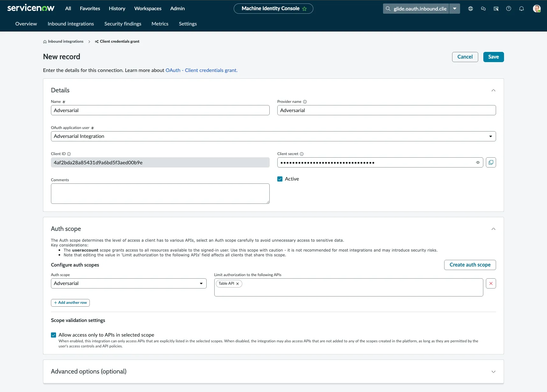
Task: Open the Workspaces menu
Action: click(148, 9)
